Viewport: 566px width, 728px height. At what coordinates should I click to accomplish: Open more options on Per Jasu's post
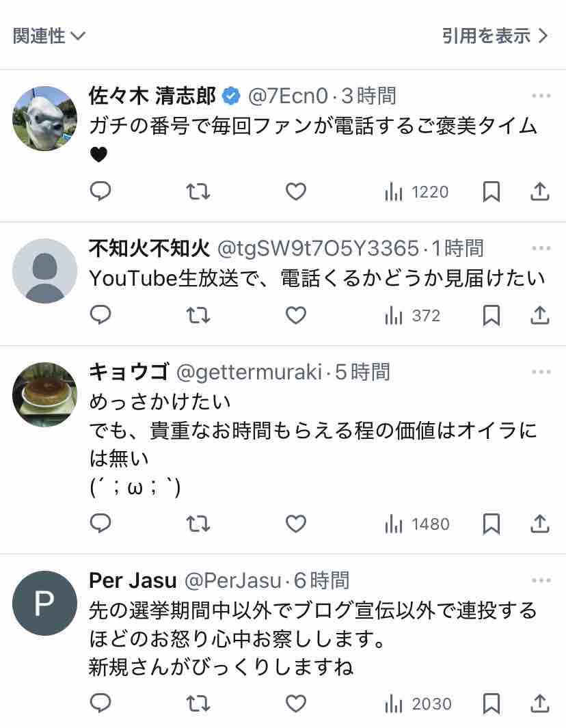(541, 580)
